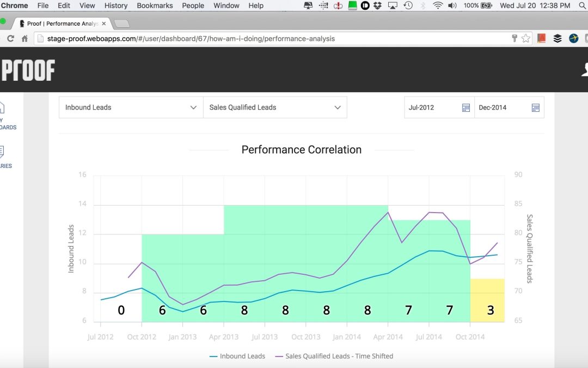Open the File menu
The width and height of the screenshot is (588, 368).
[x=43, y=5]
